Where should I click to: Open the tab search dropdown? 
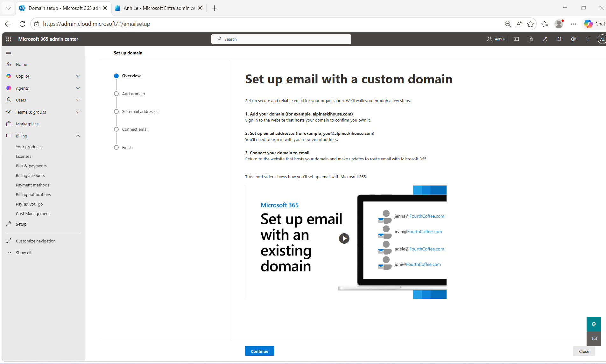[8, 8]
